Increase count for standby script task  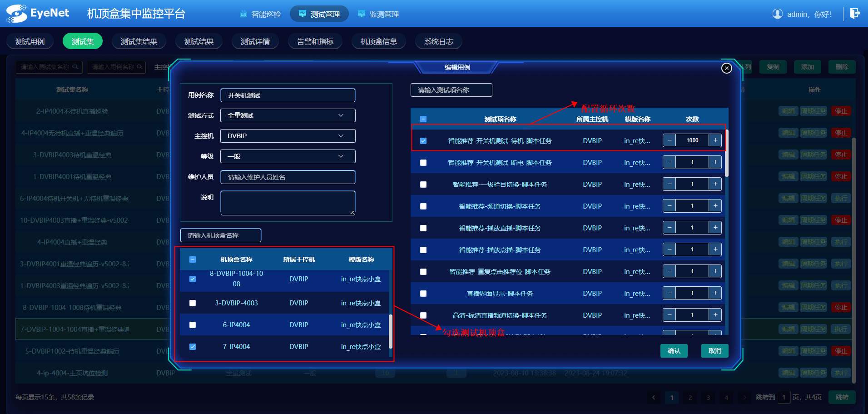[715, 140]
